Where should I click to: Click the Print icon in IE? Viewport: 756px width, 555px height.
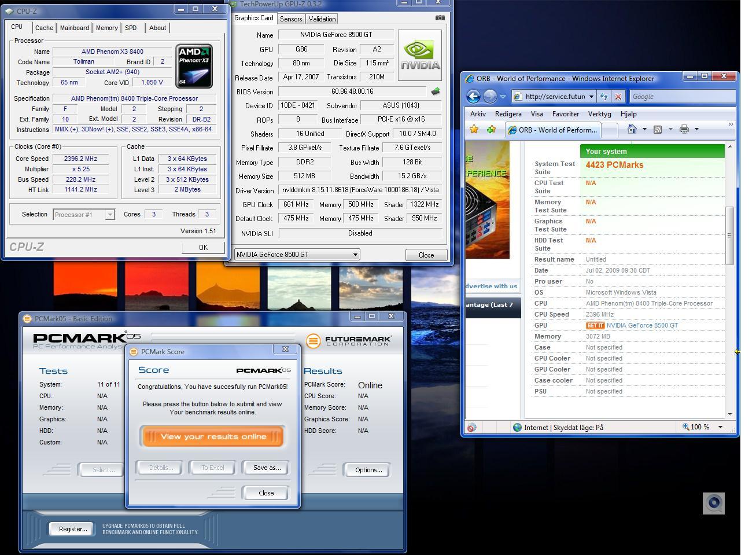684,129
